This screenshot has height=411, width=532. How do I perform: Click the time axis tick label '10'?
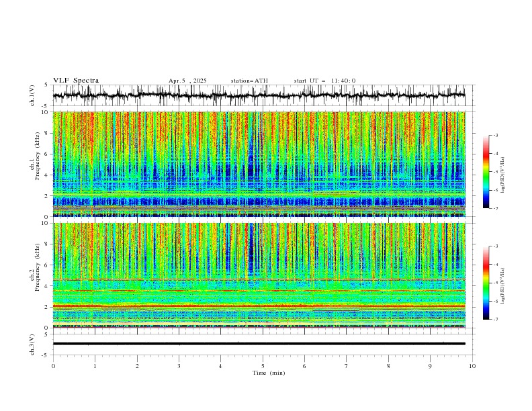tap(472, 366)
